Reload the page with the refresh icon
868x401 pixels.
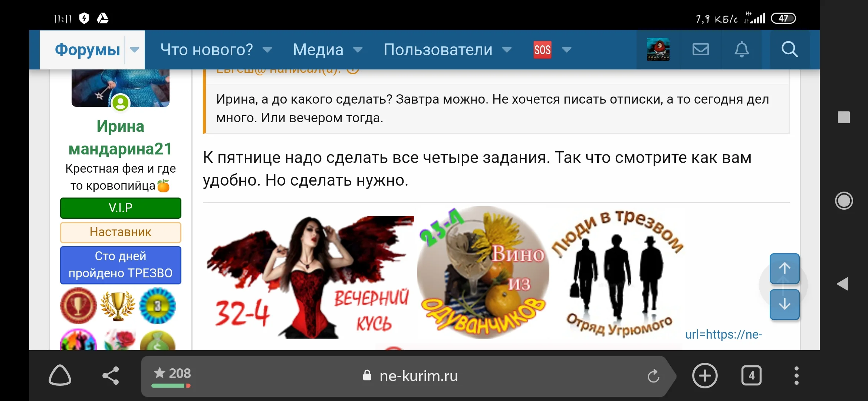click(654, 376)
